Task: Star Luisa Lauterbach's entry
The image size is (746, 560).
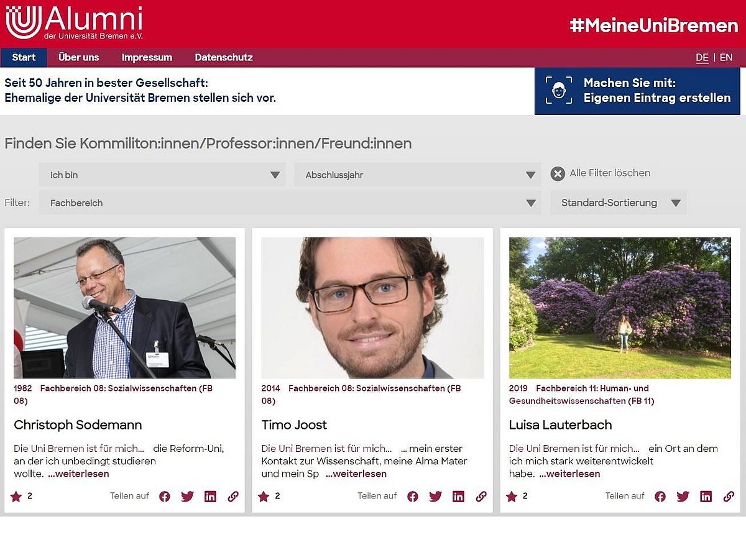Action: click(x=512, y=497)
